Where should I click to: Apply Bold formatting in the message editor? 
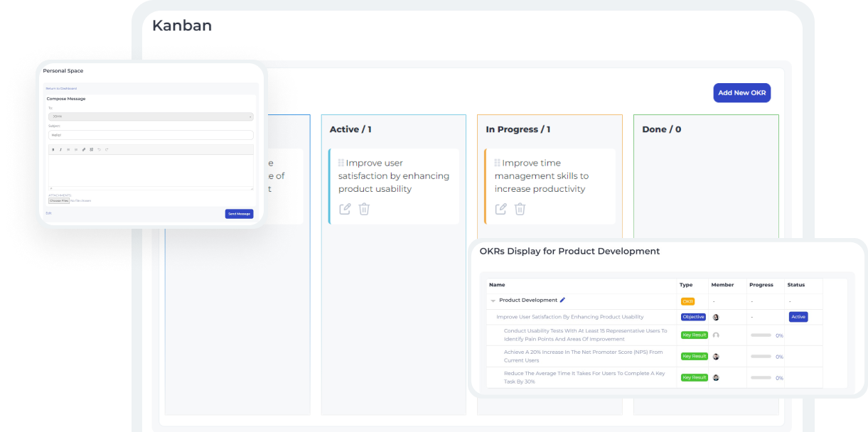click(x=53, y=149)
